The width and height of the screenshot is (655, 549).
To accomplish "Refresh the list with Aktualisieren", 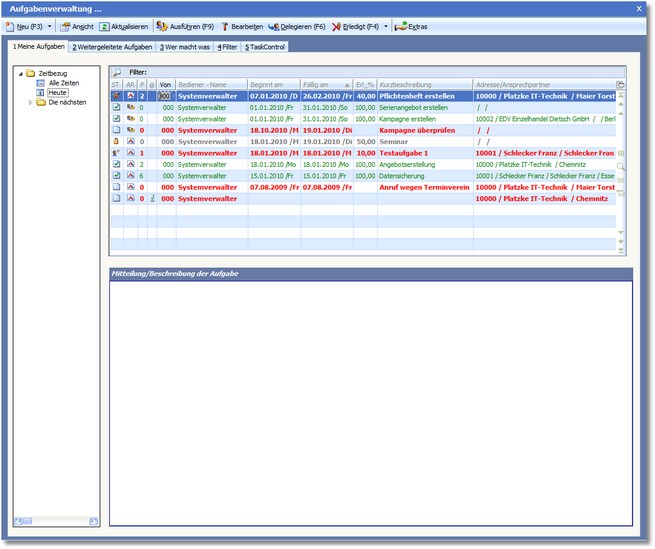I will 124,26.
